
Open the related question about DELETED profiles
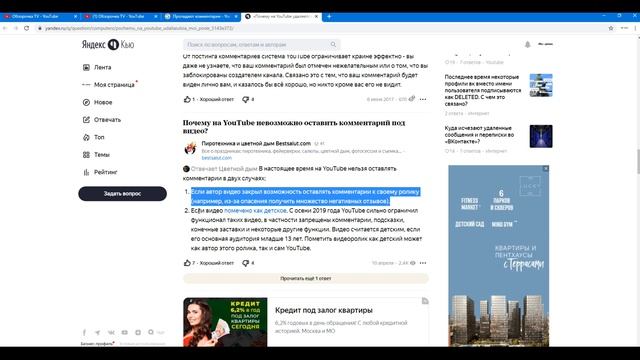[x=483, y=90]
